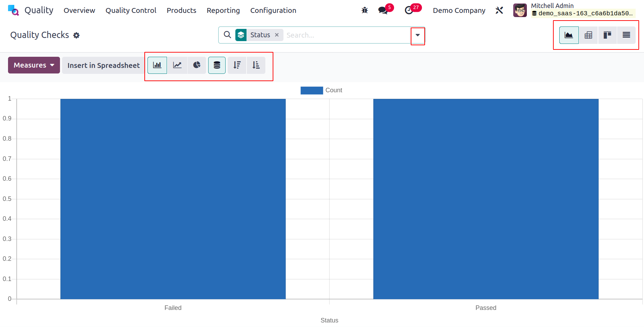Sort chart in ascending order
Image resolution: width=644 pixels, height=327 pixels.
click(256, 65)
